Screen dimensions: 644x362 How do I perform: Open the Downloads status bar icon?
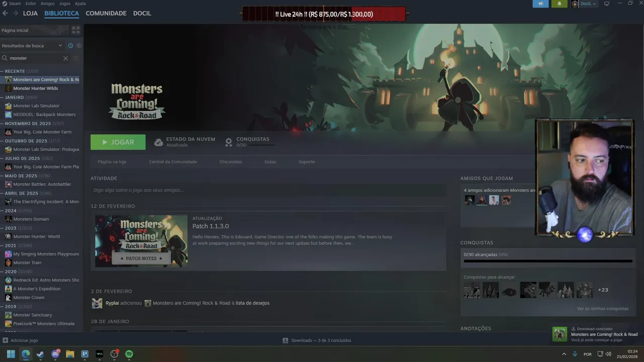(x=285, y=340)
